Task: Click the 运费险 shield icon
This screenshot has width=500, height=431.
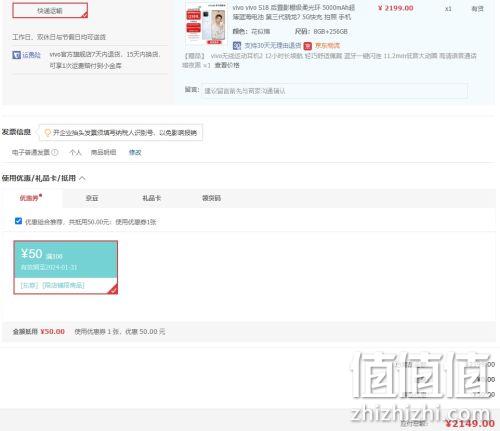Action: click(16, 55)
